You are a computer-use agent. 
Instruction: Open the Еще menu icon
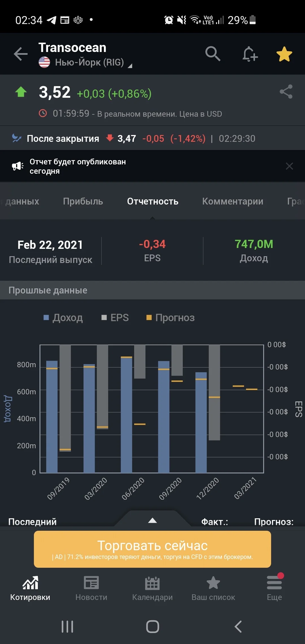tap(274, 582)
